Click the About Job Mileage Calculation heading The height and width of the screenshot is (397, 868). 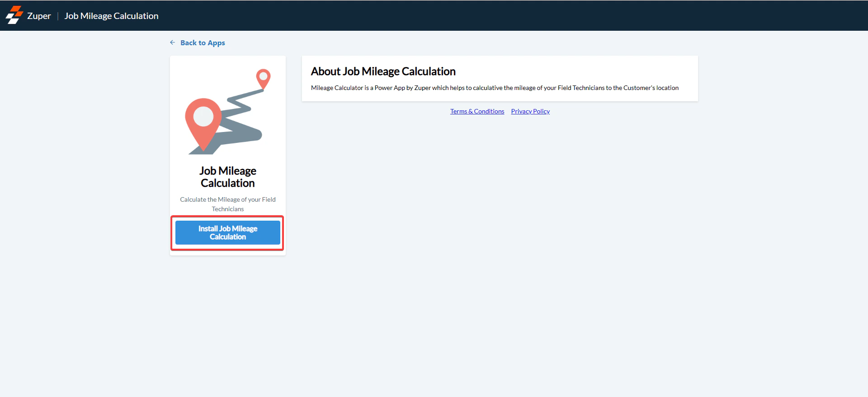383,71
